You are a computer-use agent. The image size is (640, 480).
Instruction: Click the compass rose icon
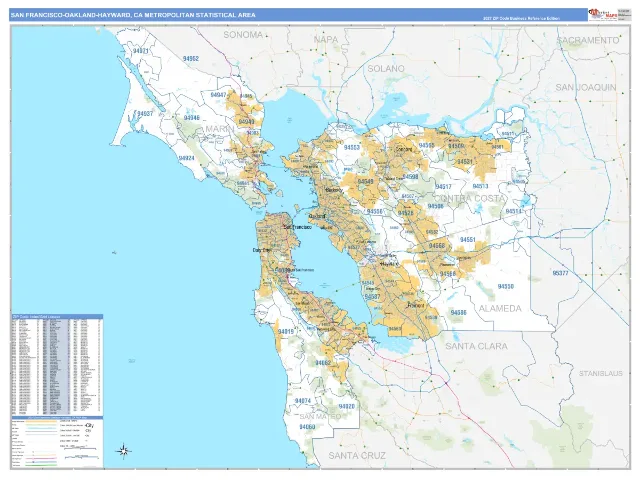[123, 451]
